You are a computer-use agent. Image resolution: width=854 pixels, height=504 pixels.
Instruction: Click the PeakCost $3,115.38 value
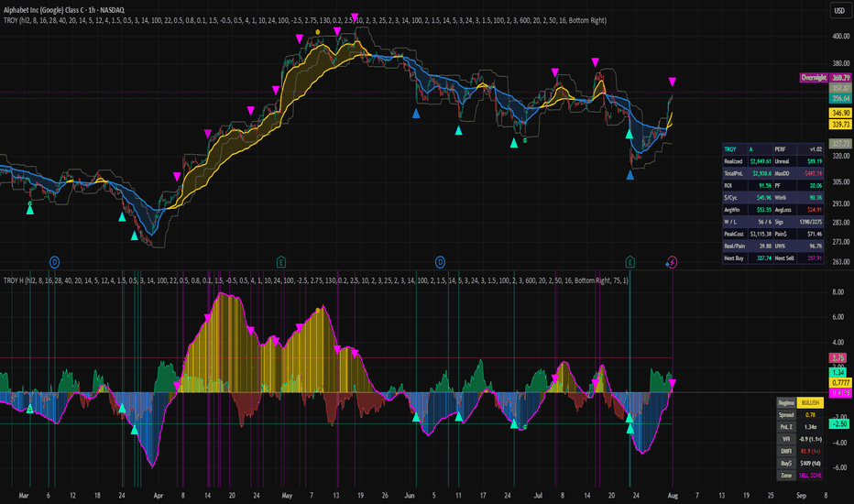coord(761,234)
